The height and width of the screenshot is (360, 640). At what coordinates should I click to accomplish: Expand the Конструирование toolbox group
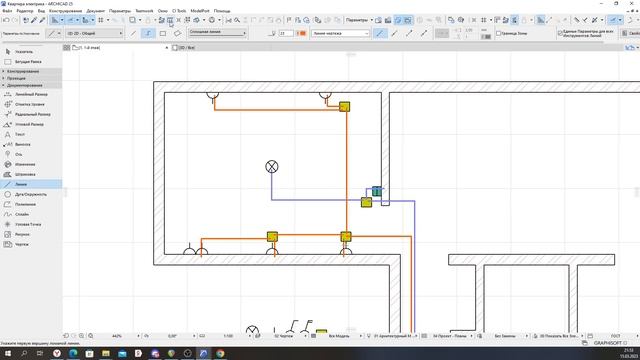pyautogui.click(x=31, y=71)
